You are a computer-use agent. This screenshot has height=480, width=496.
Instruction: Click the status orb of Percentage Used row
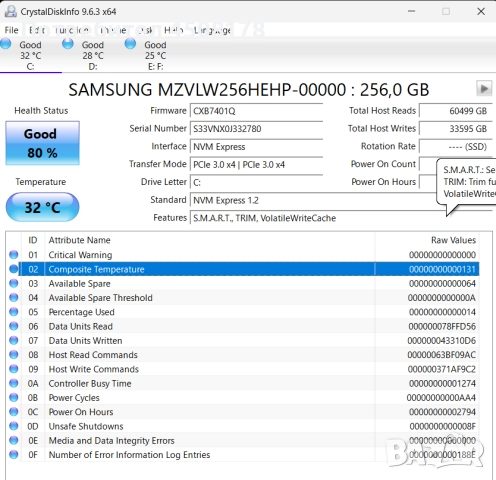pyautogui.click(x=14, y=312)
